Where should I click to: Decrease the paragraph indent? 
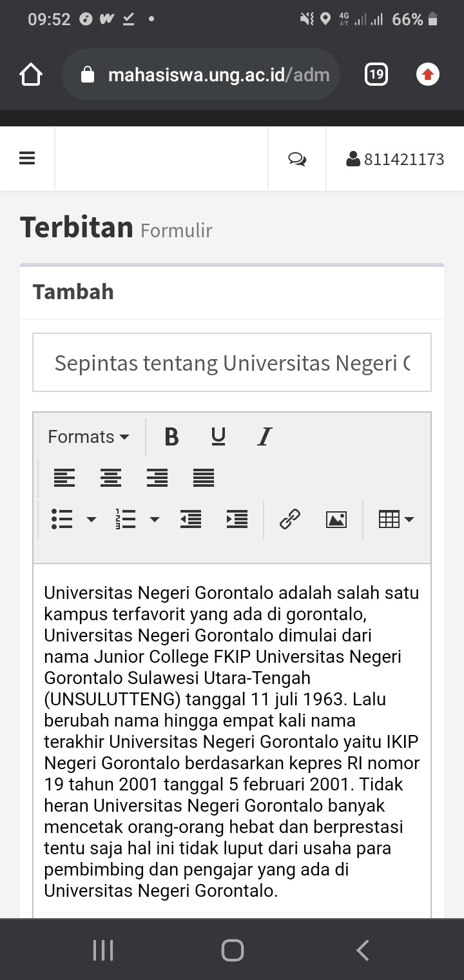click(x=191, y=519)
